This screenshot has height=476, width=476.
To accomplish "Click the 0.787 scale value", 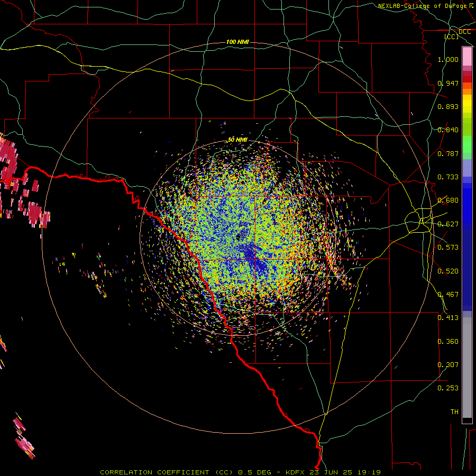I will (448, 153).
